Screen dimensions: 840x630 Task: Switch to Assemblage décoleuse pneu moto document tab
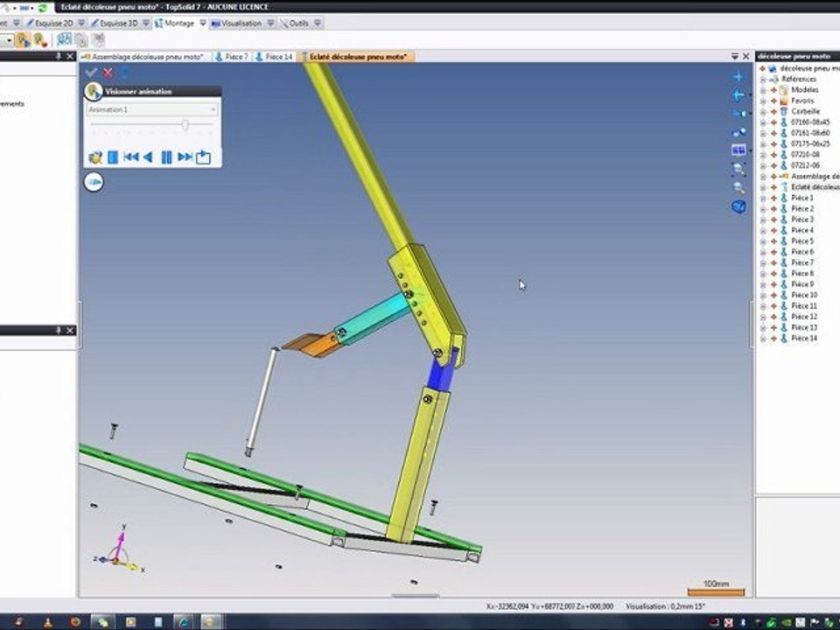[x=144, y=56]
